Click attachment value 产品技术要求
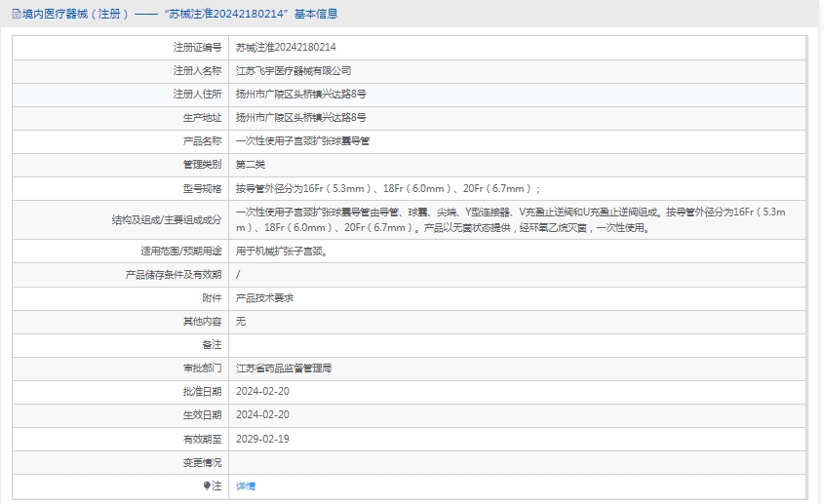The image size is (824, 504). (x=264, y=297)
